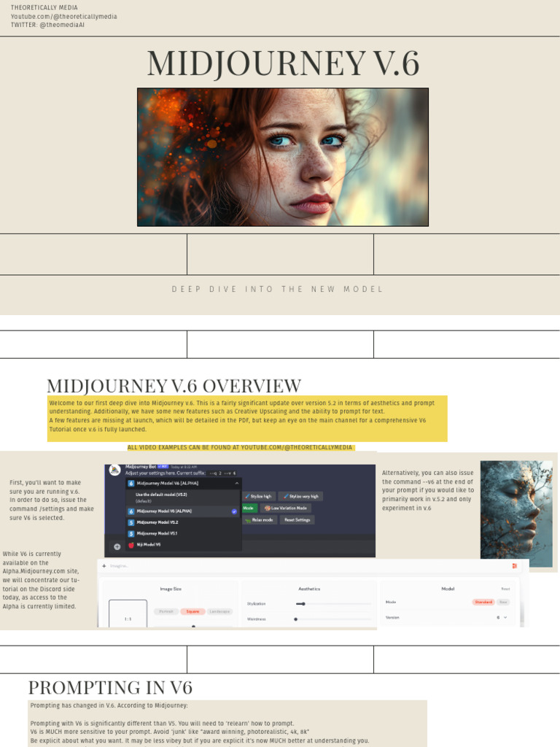Click the green Mode button
This screenshot has height=747, width=560.
pyautogui.click(x=249, y=508)
